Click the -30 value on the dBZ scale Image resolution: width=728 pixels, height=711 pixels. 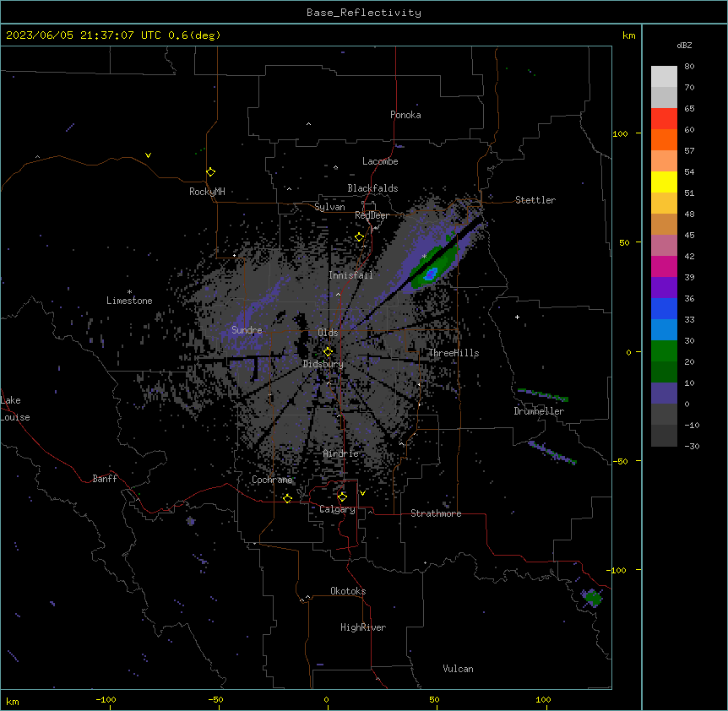[692, 447]
